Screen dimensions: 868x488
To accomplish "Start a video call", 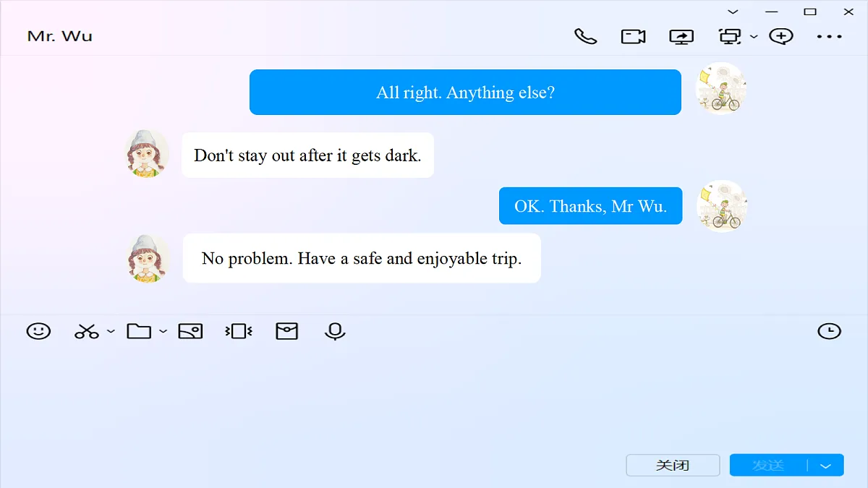I will [x=633, y=36].
